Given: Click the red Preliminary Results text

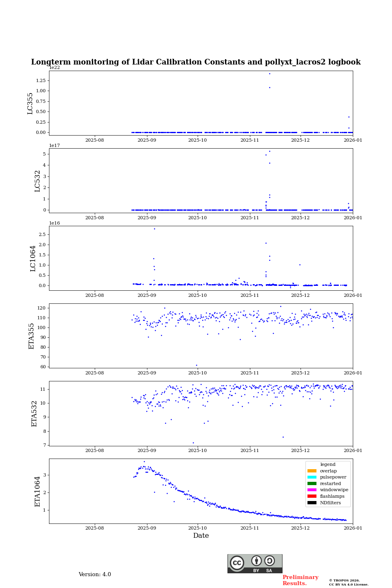Looking at the screenshot, I should [x=300, y=580].
